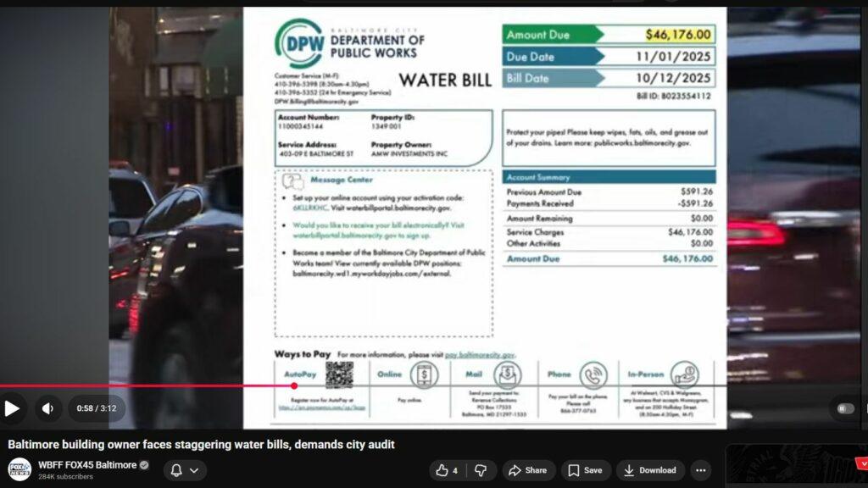Expand the notification bell dropdown
Viewport: 868px width, 488px height.
184,470
